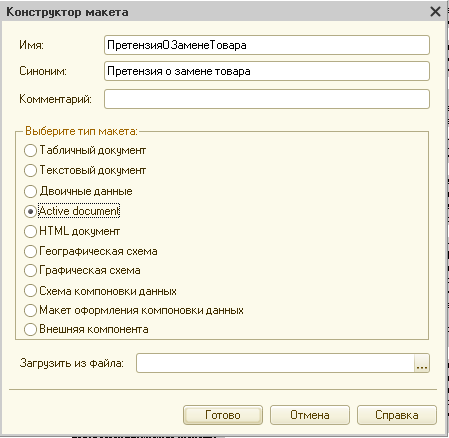
Task: Close the Конструктор макета dialog
Action: click(x=435, y=12)
